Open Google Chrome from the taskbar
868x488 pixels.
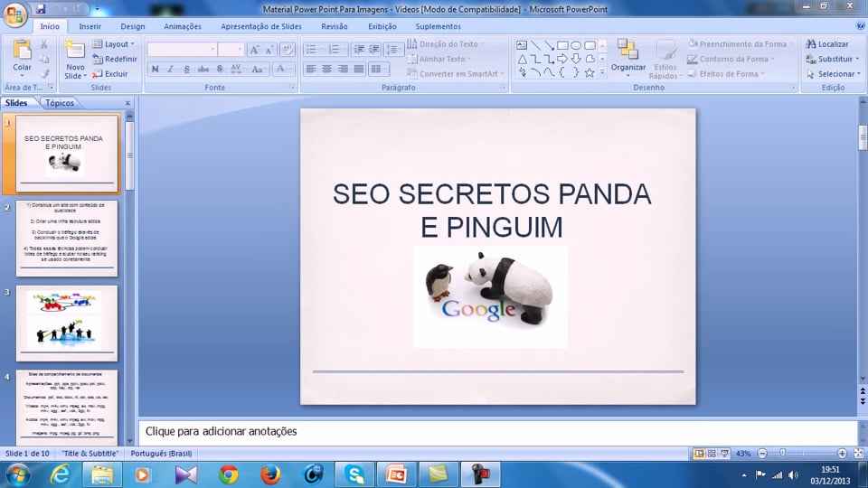228,474
